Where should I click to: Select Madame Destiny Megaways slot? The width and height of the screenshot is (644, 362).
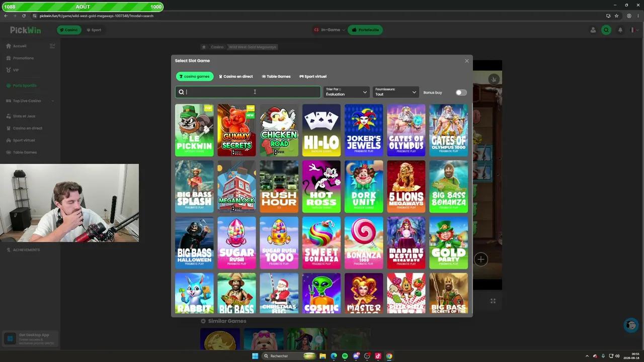(406, 243)
